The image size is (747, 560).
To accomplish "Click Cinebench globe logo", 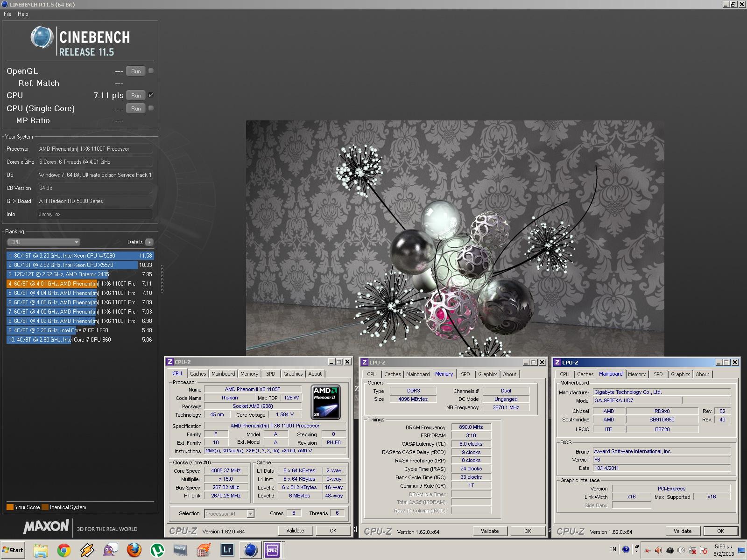I will pos(42,37).
